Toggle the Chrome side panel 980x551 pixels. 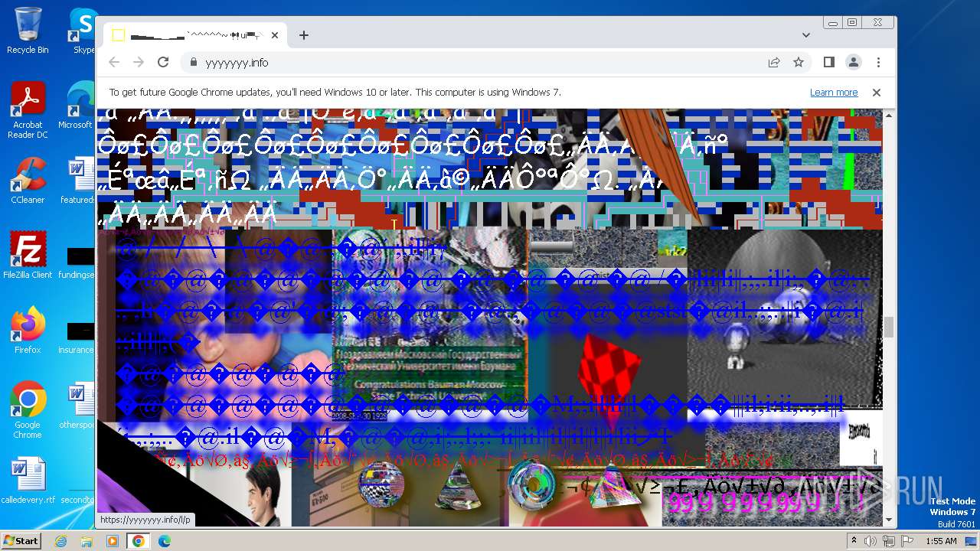coord(829,62)
